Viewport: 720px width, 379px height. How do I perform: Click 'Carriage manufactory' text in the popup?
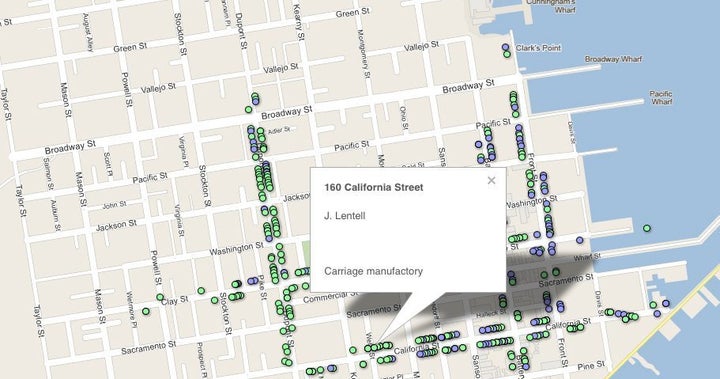(x=373, y=271)
